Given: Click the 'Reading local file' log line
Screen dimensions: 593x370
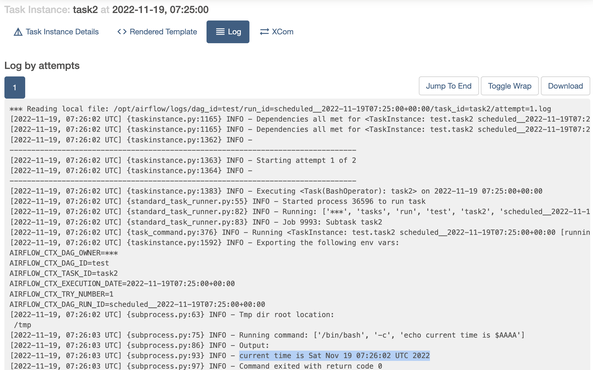Looking at the screenshot, I should 280,109.
